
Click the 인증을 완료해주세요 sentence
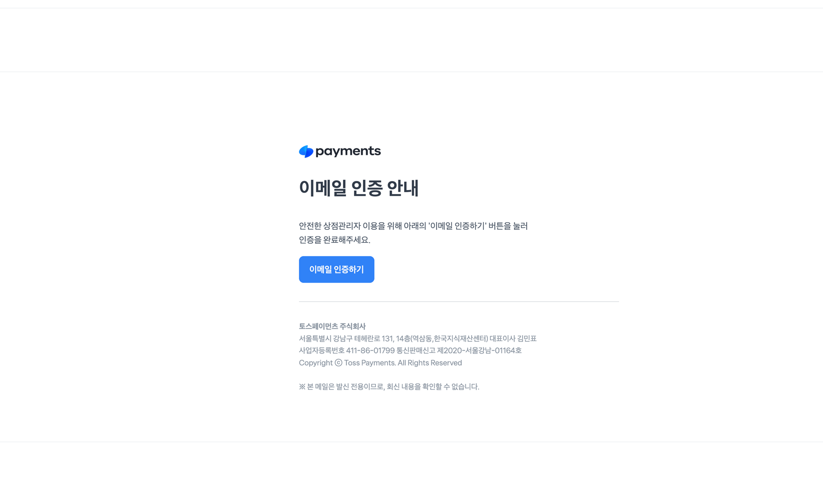pyautogui.click(x=335, y=240)
